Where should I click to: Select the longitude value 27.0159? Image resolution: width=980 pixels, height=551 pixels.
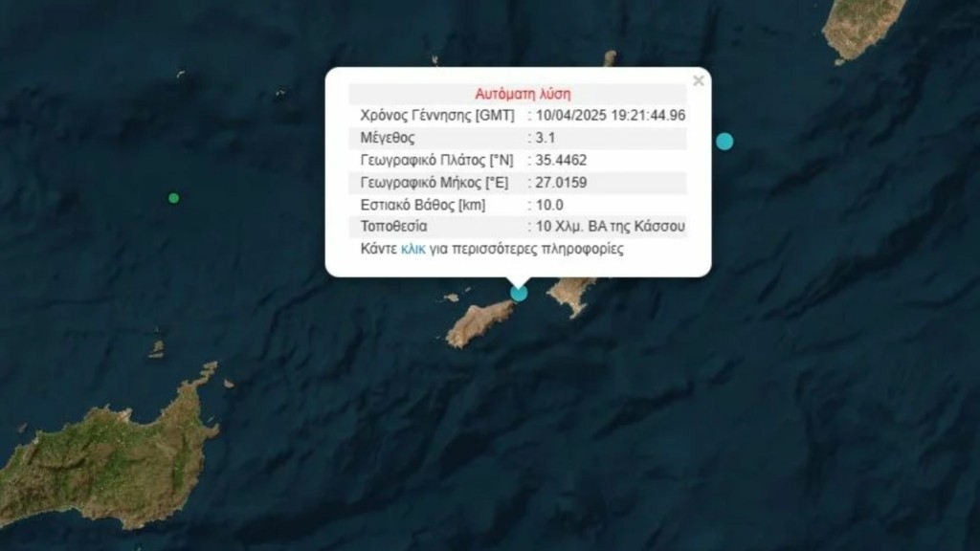point(561,183)
